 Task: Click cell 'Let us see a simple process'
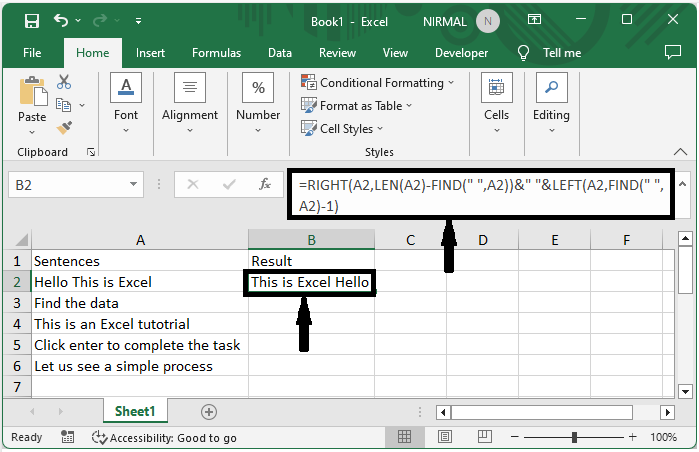(140, 366)
